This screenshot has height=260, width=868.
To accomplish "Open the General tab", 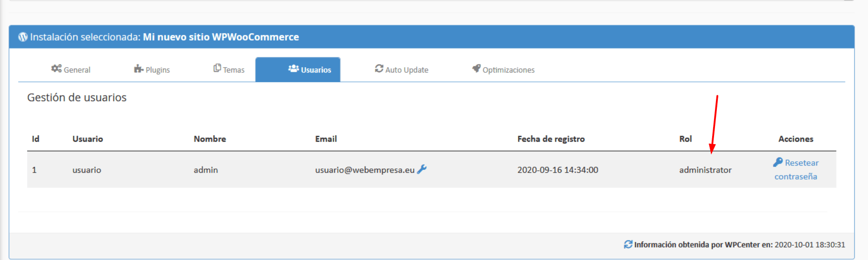I will [71, 70].
